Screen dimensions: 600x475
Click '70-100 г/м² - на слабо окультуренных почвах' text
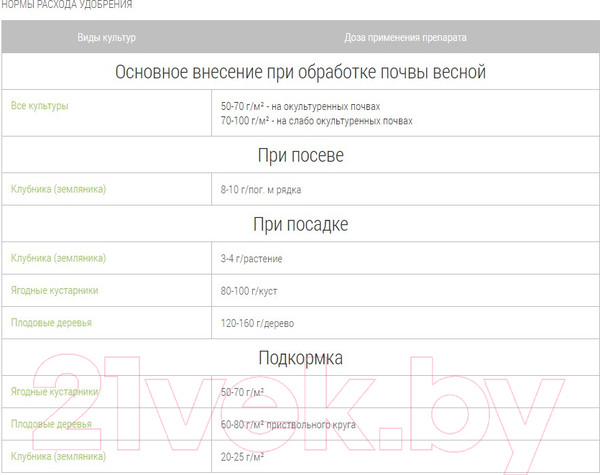point(316,121)
